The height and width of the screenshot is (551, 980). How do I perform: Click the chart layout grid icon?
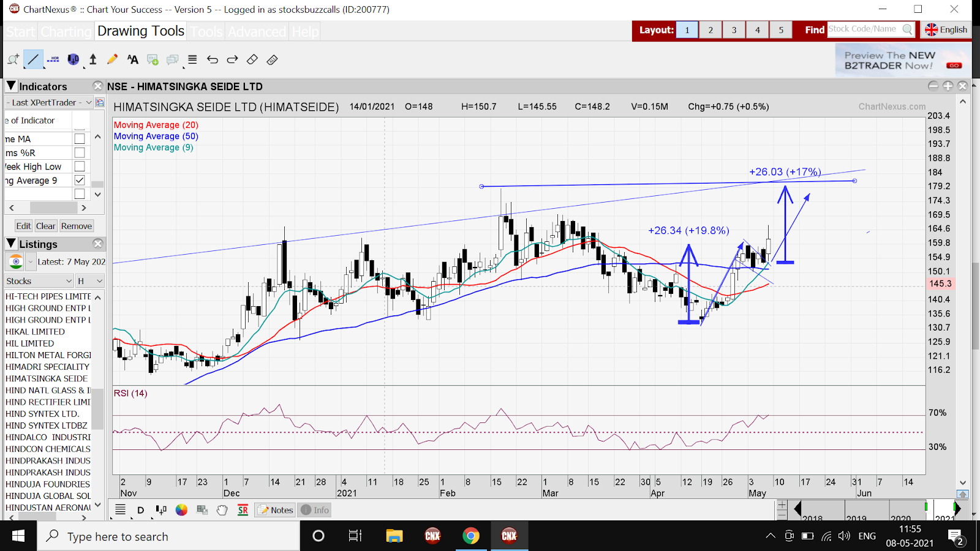(202, 509)
